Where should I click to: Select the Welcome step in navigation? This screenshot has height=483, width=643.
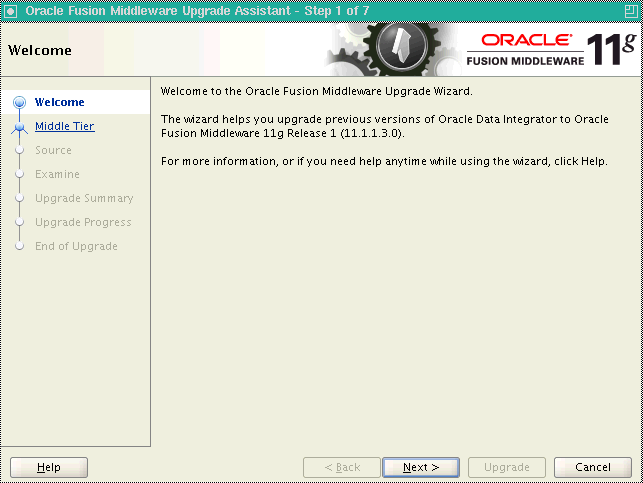(59, 102)
